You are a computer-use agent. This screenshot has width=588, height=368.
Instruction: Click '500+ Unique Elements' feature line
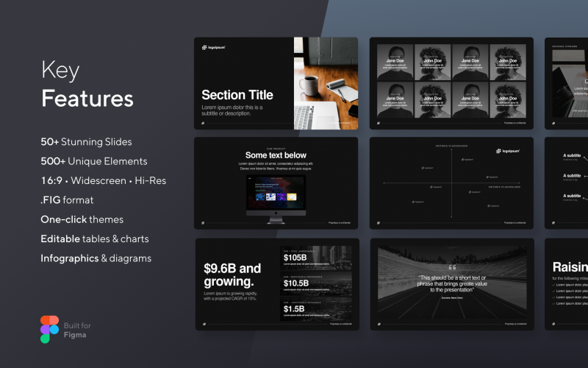[x=94, y=161]
